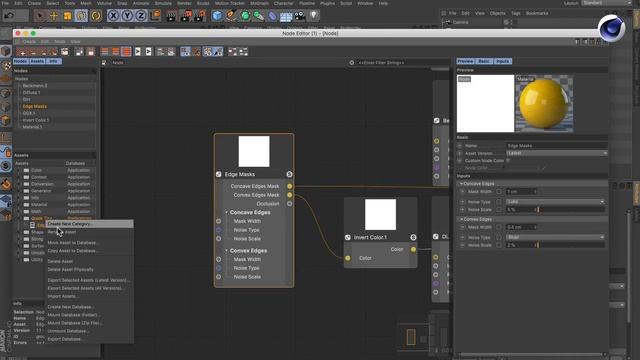
Task: Adjust Concave Edges Noise Scale slider
Action: click(571, 210)
